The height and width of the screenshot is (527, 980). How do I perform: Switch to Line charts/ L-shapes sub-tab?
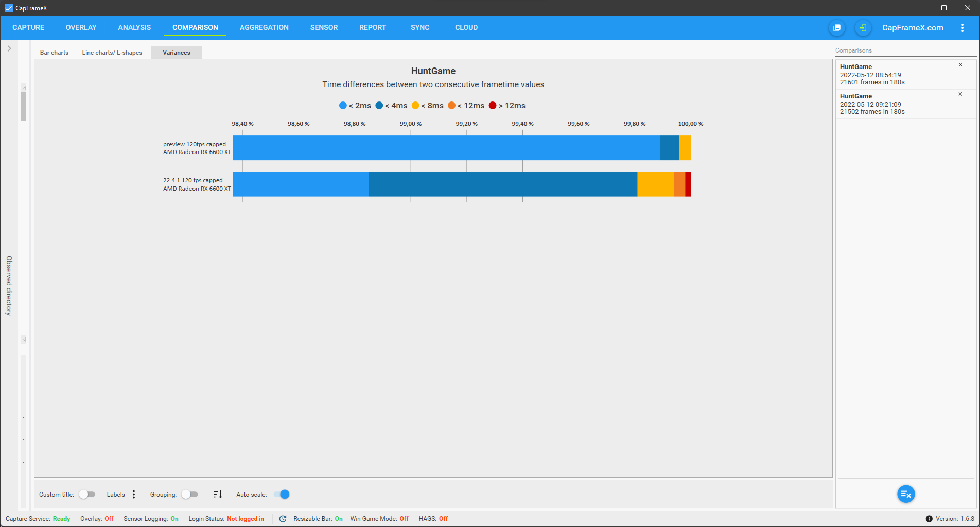tap(112, 53)
